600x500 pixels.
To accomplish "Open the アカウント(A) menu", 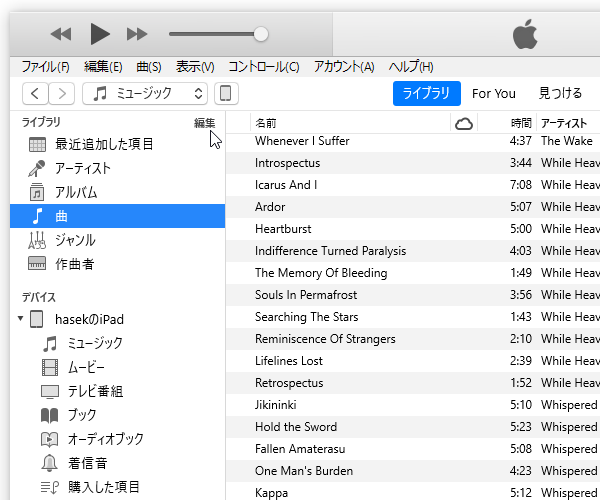I will 344,67.
